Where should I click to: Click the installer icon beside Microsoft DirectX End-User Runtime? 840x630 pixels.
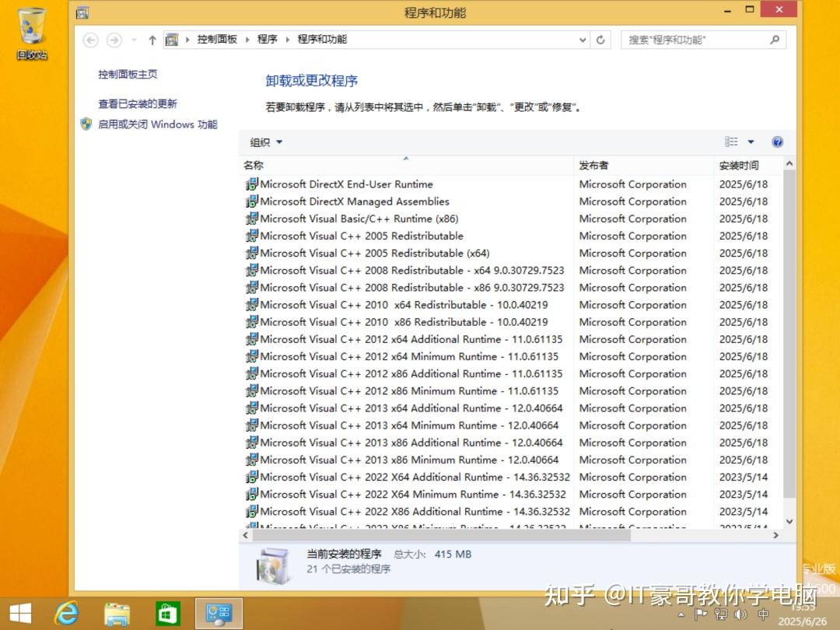(x=252, y=184)
